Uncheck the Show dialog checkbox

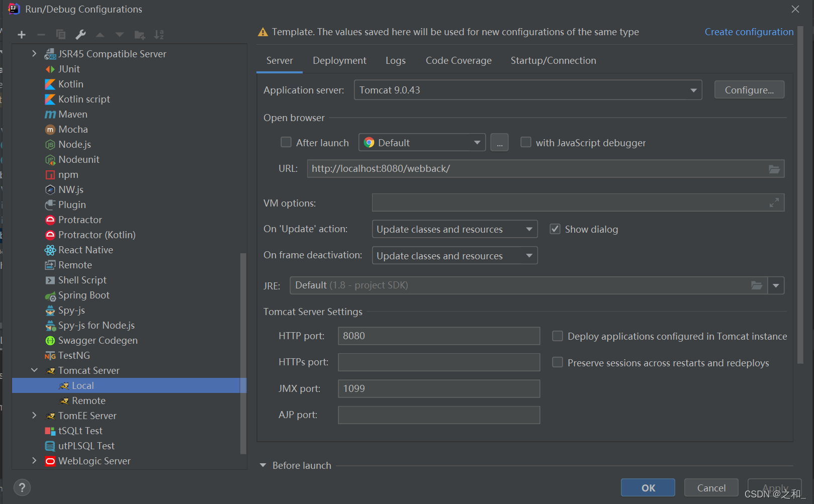(555, 229)
